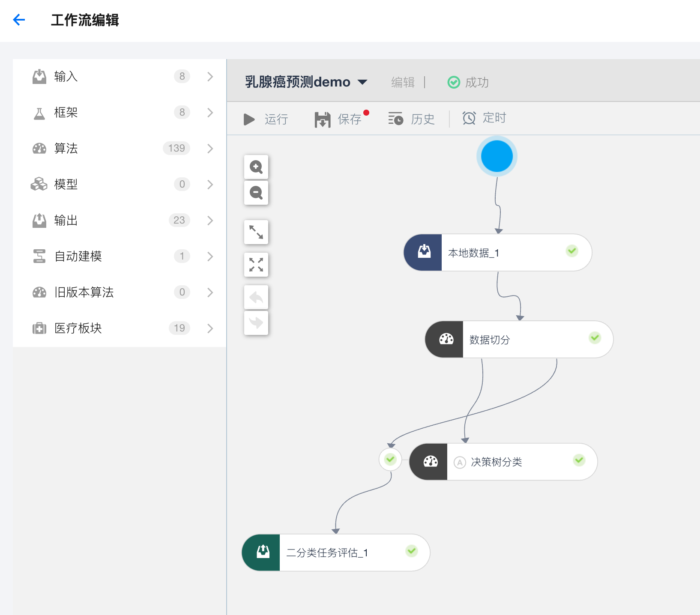Click the 决策树分类 node label
The width and height of the screenshot is (700, 615).
point(497,462)
